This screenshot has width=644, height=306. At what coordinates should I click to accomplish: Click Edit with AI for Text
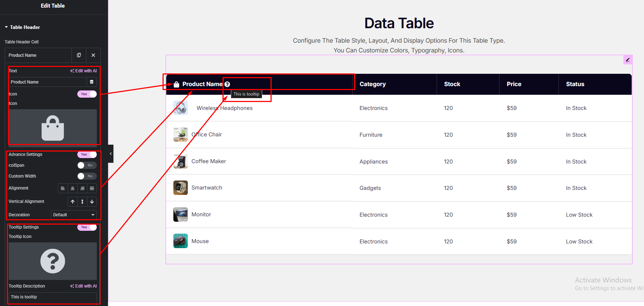pyautogui.click(x=83, y=71)
